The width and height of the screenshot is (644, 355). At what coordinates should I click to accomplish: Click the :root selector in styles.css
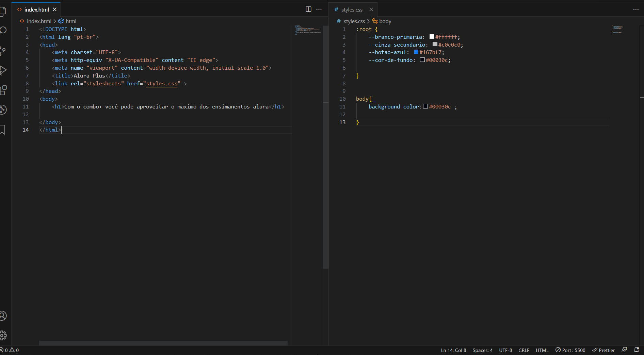click(364, 29)
